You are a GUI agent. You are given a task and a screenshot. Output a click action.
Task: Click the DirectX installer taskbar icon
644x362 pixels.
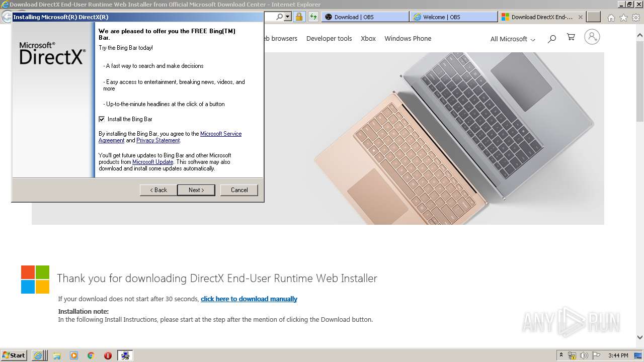coord(125,355)
